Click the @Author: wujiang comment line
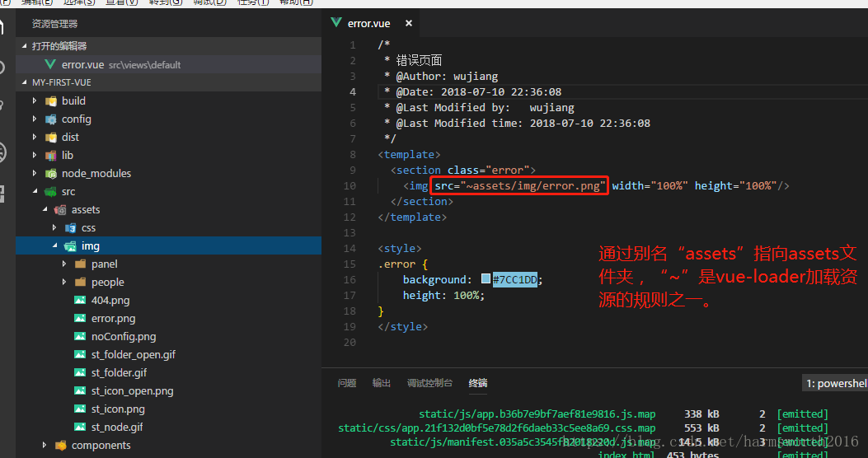This screenshot has height=458, width=868. click(x=441, y=77)
